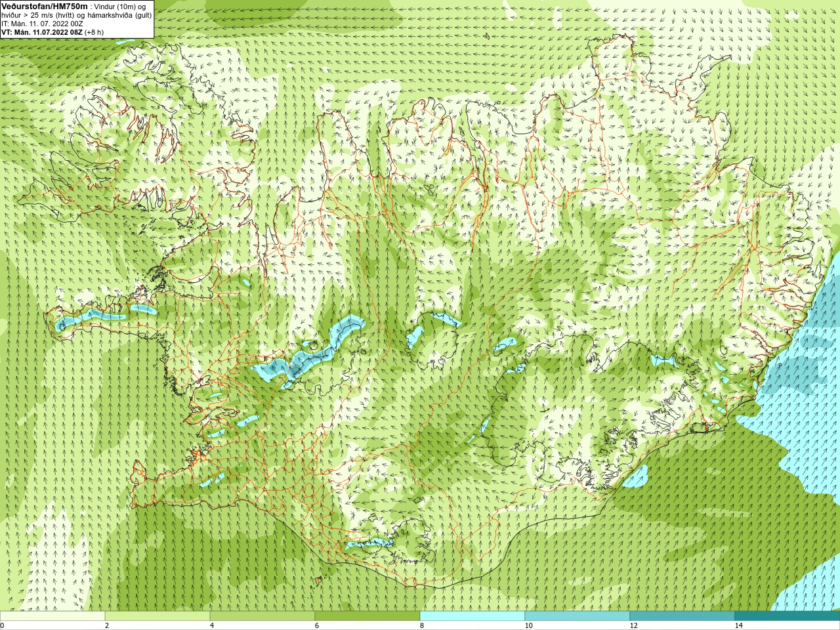Click the '6' tick label on the scale
This screenshot has width=840, height=630.
point(317,625)
